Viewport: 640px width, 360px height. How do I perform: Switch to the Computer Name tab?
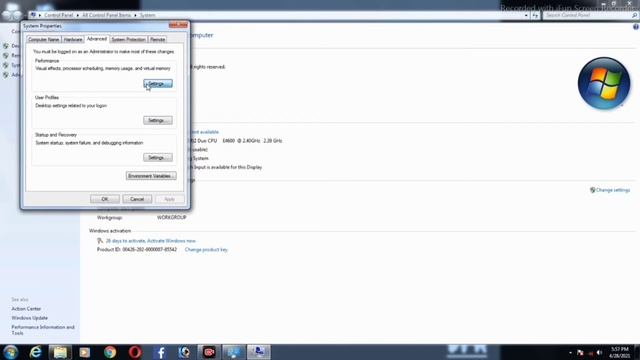point(44,40)
